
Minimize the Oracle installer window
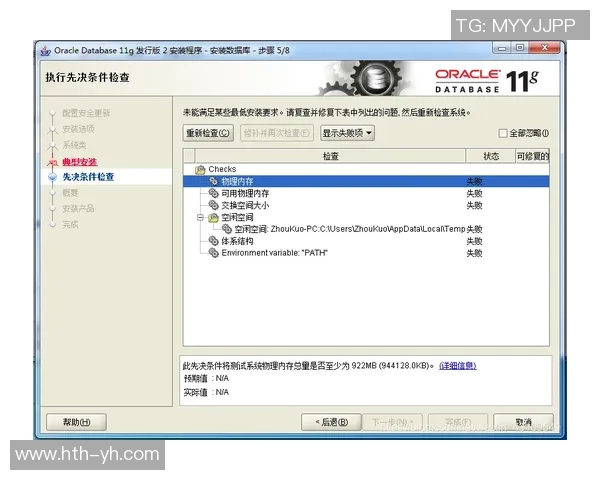pos(502,48)
